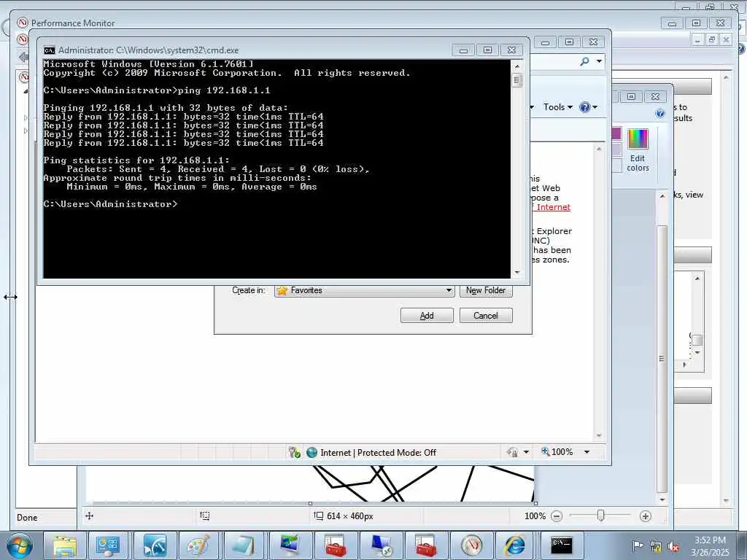
Task: Click the Internet | Protected Mode: Off text
Action: pyautogui.click(x=379, y=452)
